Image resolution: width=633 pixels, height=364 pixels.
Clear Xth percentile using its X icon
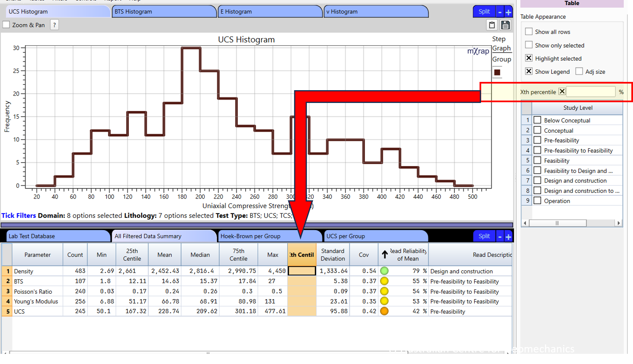click(x=562, y=91)
